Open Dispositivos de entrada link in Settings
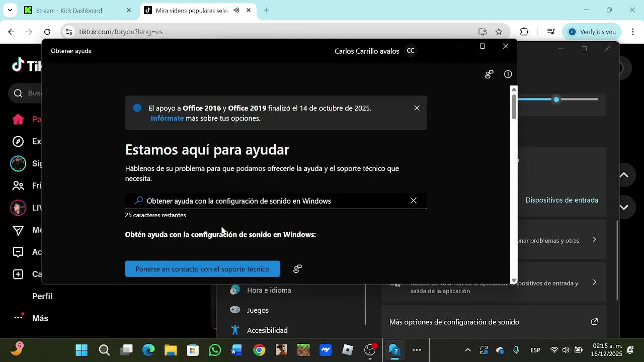Image resolution: width=644 pixels, height=362 pixels. pos(561,200)
